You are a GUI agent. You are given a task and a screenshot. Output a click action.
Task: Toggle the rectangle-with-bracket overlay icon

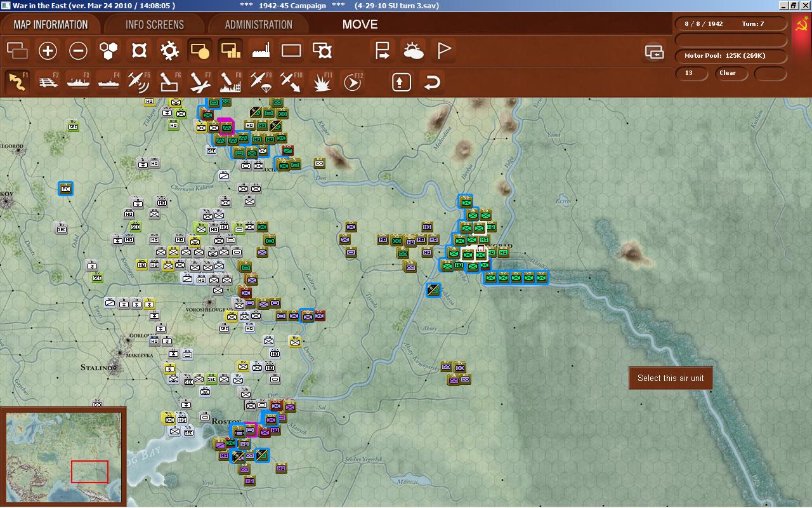322,50
